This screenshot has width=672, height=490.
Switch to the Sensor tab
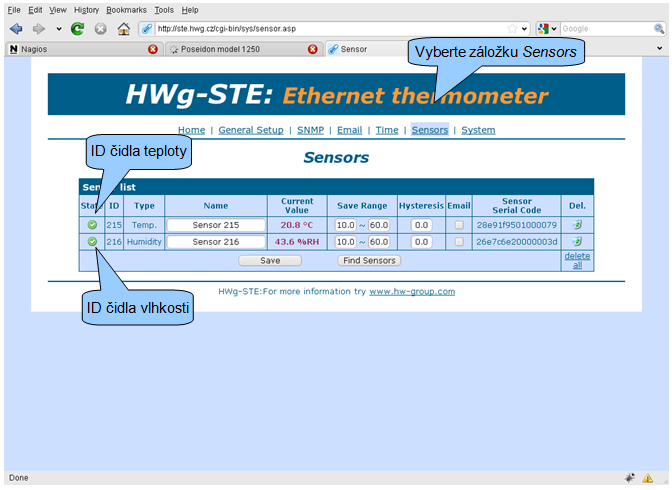point(366,49)
